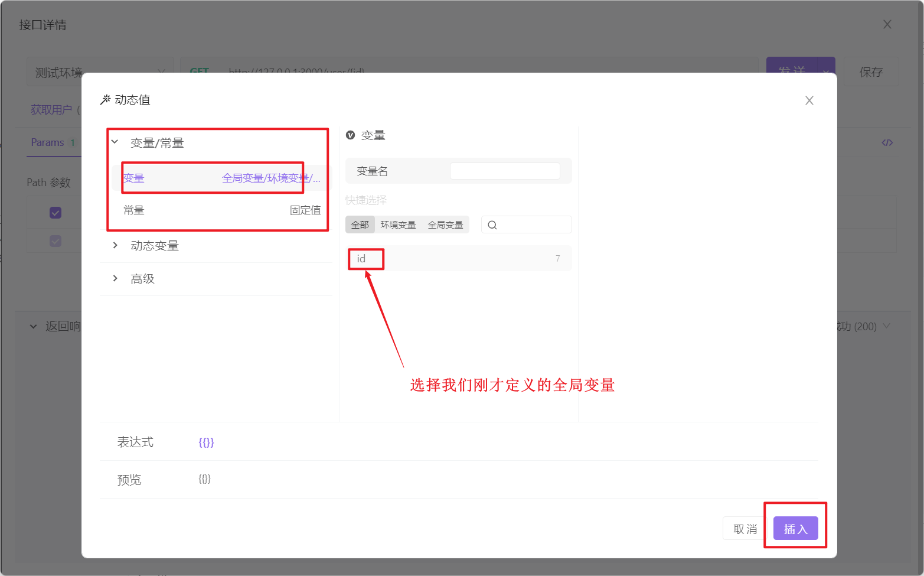924x576 pixels.
Task: Toggle the first Path 参数 checkbox
Action: pos(55,213)
